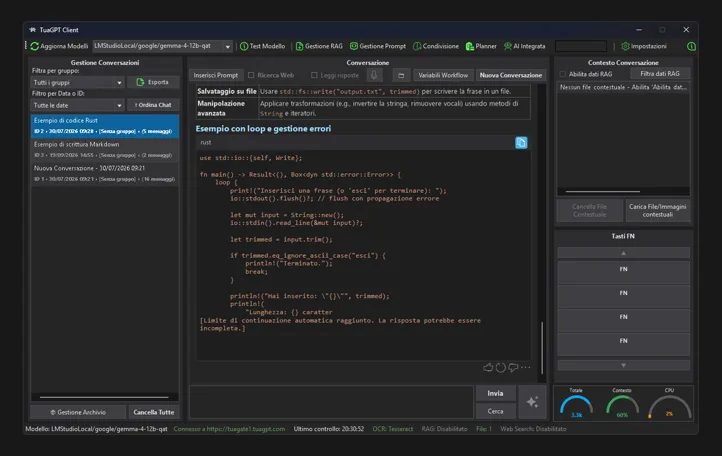
Task: Open Gestione Archivio
Action: tap(78, 412)
